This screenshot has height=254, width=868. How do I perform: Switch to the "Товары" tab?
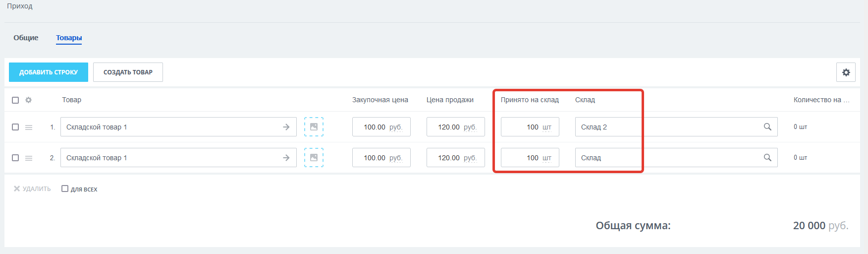point(69,38)
